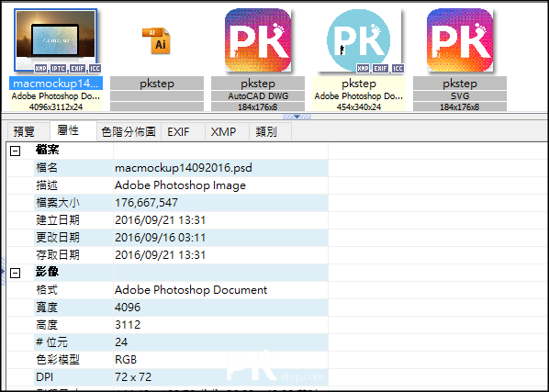Screen dimensions: 549x392
Task: Click the 454x340x24 dimensions label
Action: point(359,106)
